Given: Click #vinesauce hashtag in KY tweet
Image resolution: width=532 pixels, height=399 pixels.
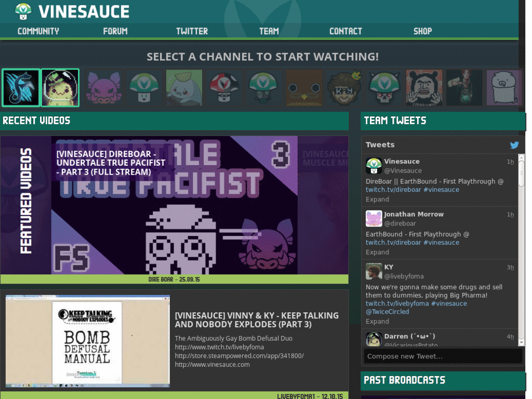Looking at the screenshot, I should click(x=449, y=303).
